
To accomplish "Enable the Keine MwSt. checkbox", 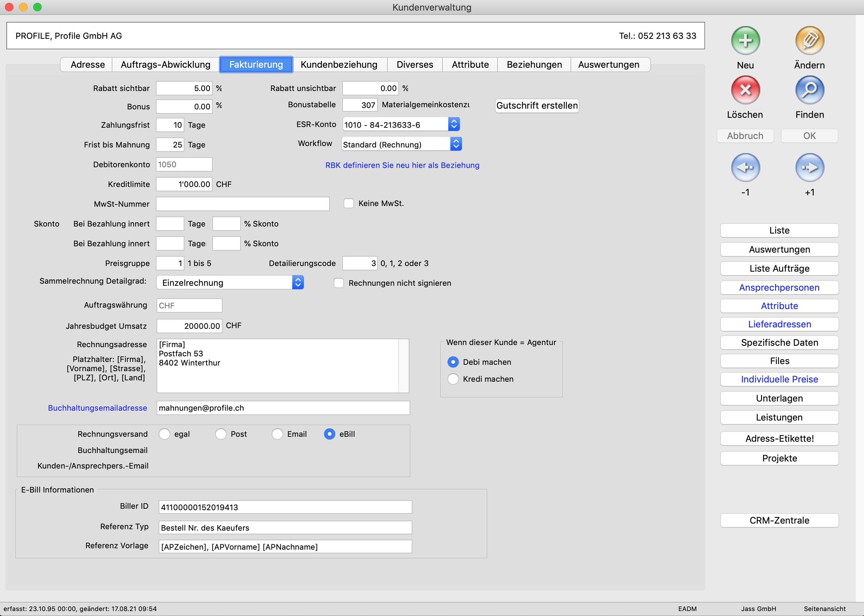I will (x=348, y=203).
